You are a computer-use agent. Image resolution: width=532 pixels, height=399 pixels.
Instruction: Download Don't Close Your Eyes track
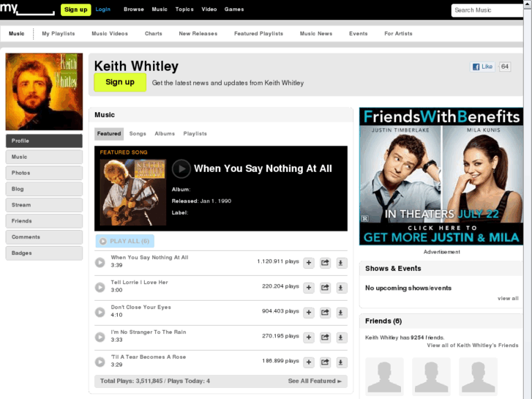point(341,313)
